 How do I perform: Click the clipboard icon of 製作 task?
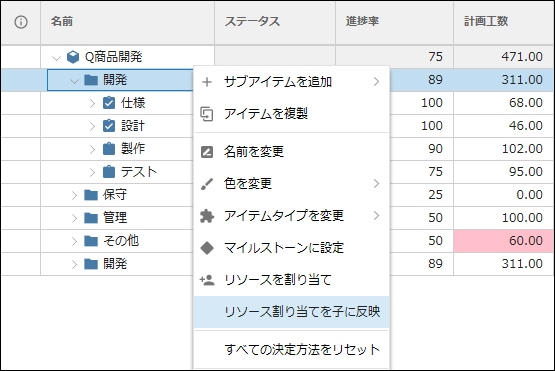109,149
